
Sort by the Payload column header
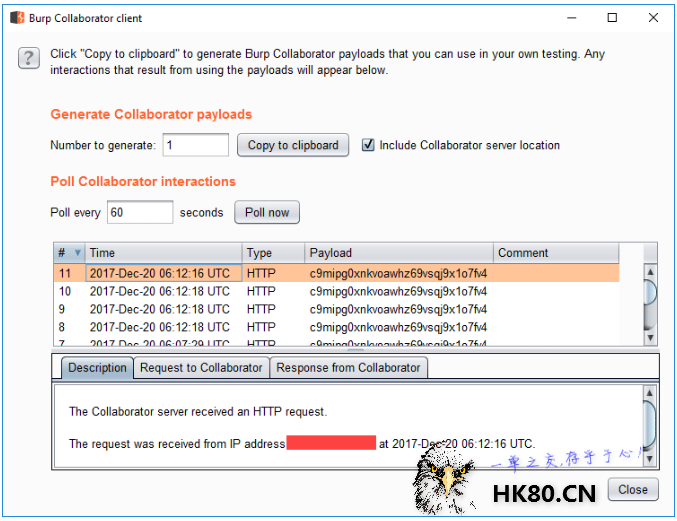pos(399,253)
